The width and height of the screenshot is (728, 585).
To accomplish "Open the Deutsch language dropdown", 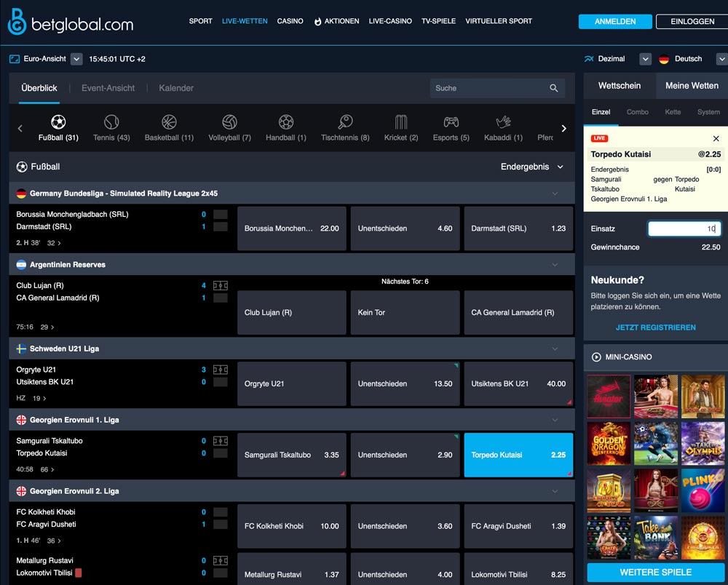I will coord(721,59).
